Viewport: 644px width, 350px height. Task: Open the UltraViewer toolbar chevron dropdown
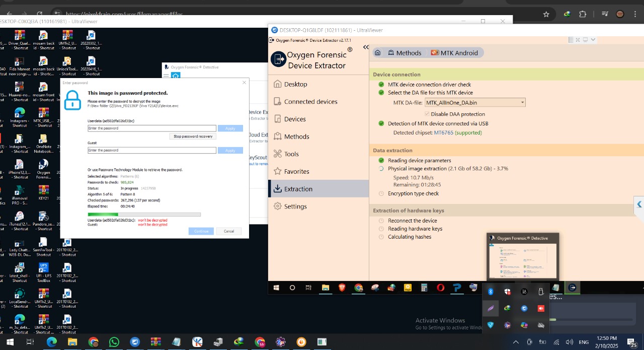[593, 40]
